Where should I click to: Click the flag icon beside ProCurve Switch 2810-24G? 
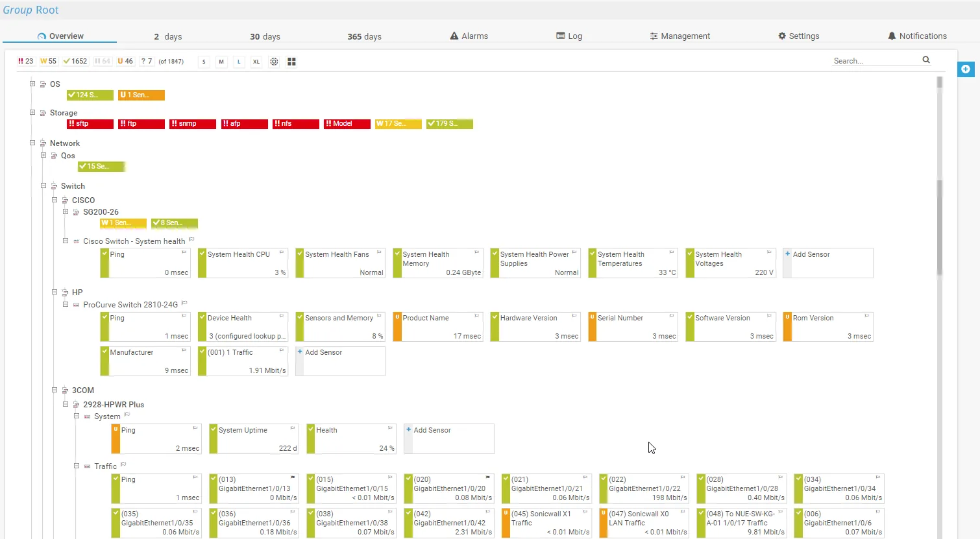[184, 304]
